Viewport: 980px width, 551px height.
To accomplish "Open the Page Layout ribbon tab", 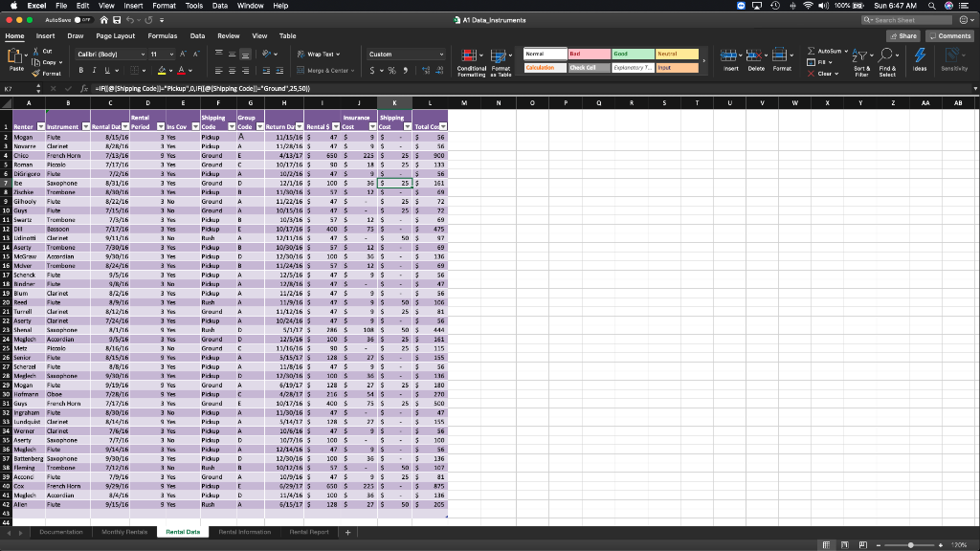I will point(116,36).
